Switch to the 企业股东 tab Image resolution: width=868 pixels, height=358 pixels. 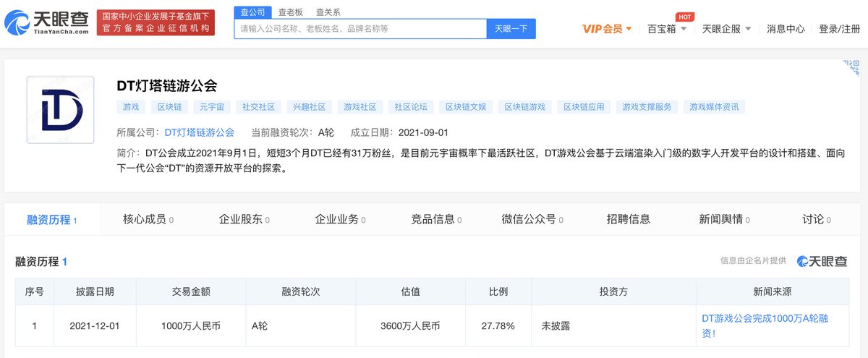pyautogui.click(x=244, y=219)
